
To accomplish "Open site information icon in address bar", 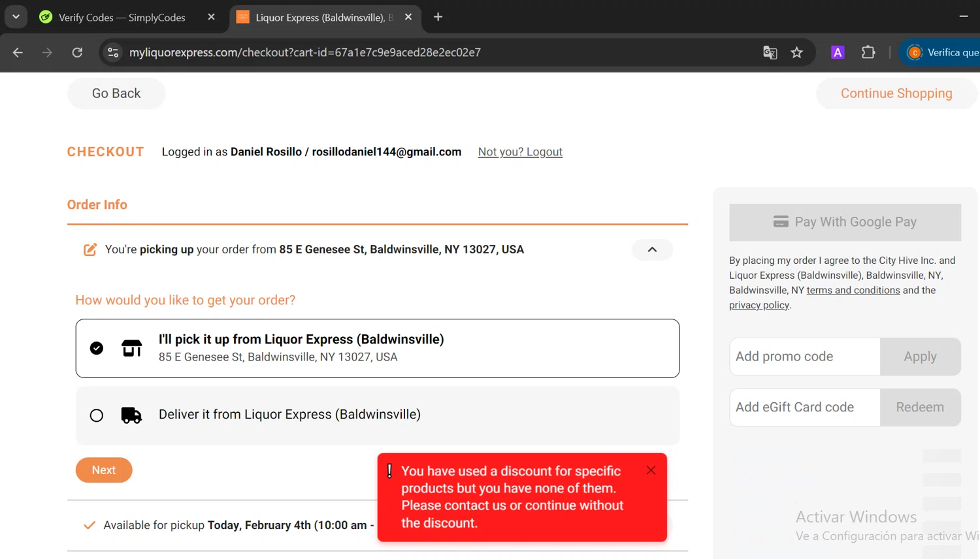I will [113, 52].
